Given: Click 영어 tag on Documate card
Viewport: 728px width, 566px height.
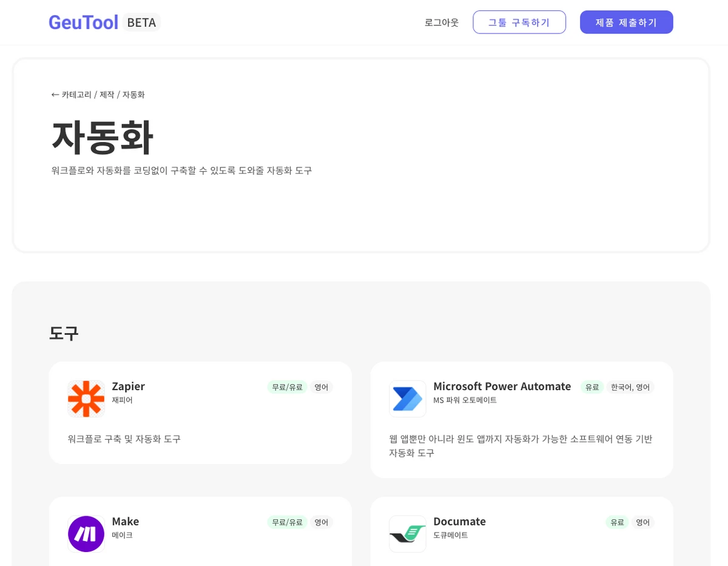Looking at the screenshot, I should click(x=642, y=522).
